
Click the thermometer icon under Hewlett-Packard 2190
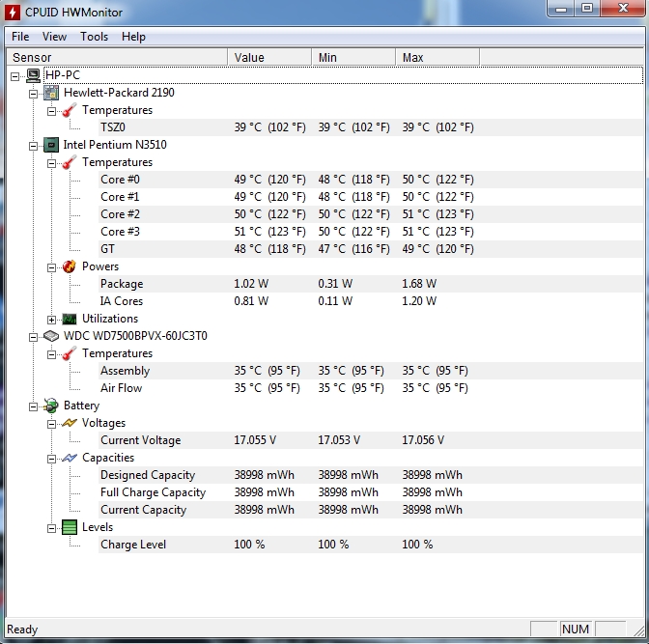pos(70,110)
